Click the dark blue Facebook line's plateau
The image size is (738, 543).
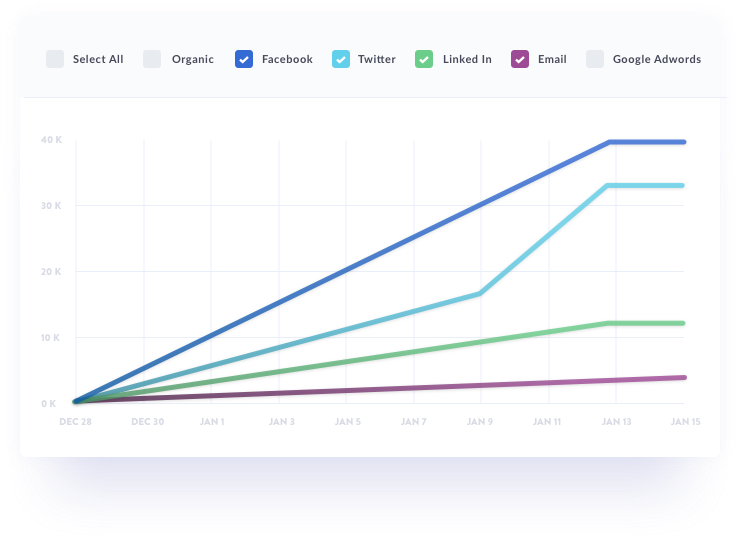(647, 142)
